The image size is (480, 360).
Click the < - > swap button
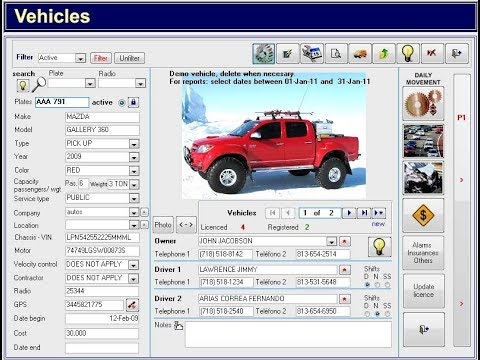pos(186,225)
